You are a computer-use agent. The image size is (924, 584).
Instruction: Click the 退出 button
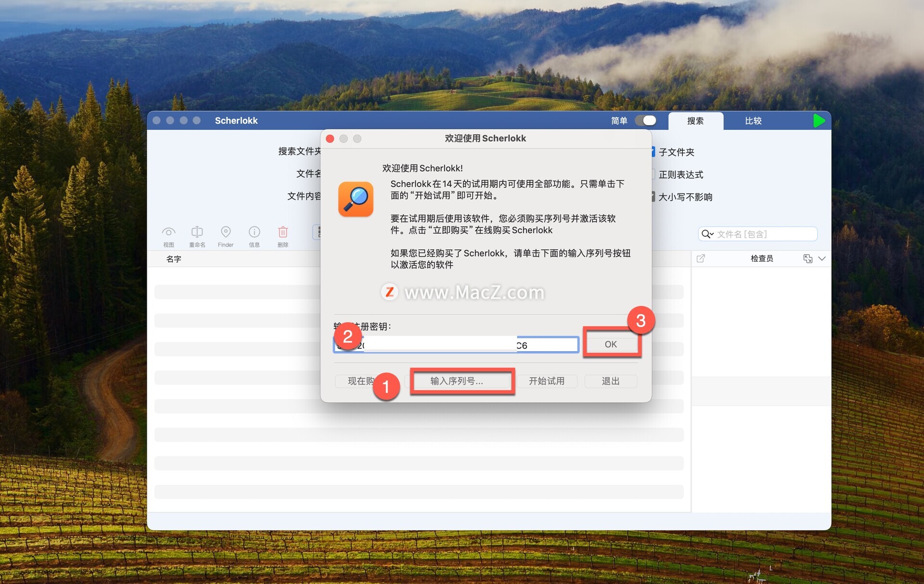pos(611,381)
